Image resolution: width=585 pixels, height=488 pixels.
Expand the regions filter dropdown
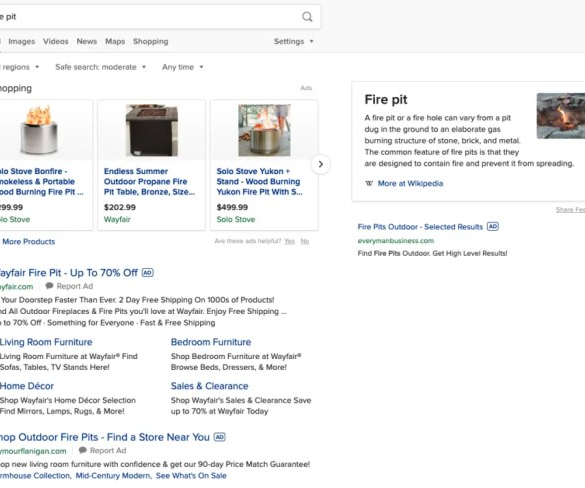pos(19,67)
